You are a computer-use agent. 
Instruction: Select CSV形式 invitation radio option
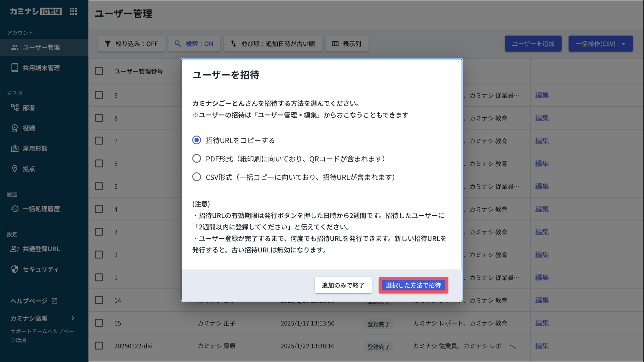197,177
